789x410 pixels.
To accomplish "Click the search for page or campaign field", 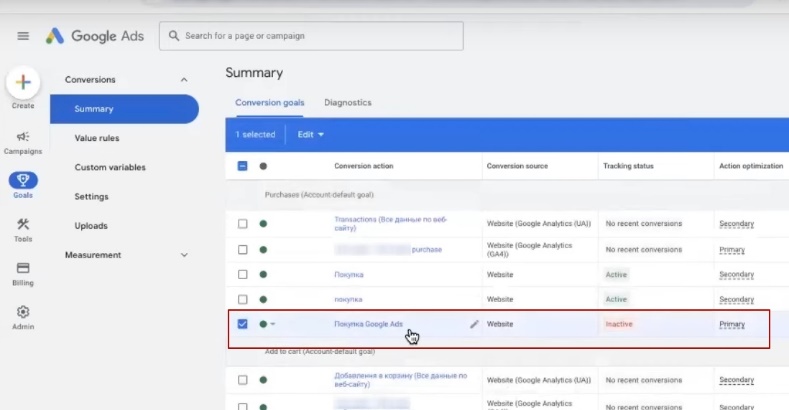I will pos(312,36).
